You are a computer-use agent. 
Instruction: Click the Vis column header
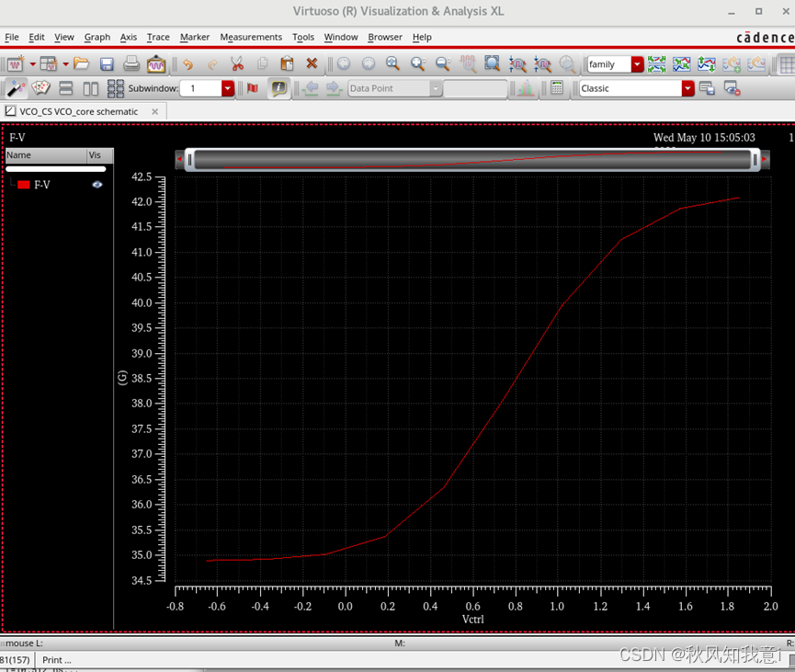[x=100, y=155]
